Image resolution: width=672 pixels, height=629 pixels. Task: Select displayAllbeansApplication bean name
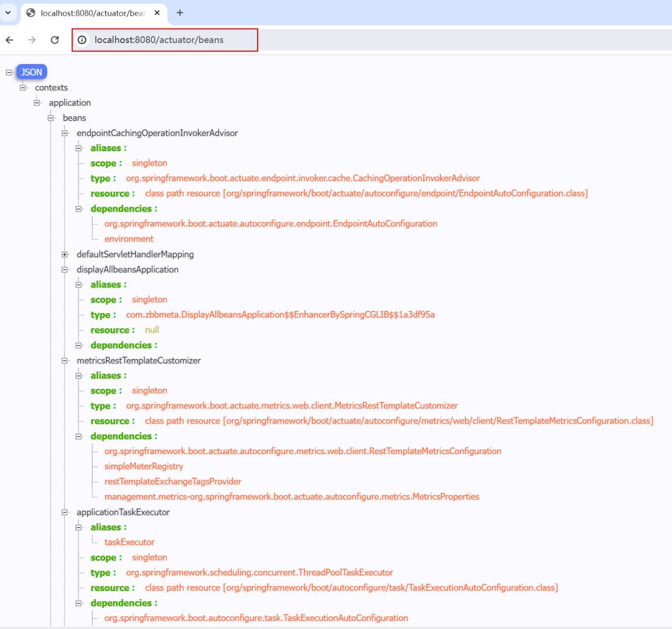(128, 269)
